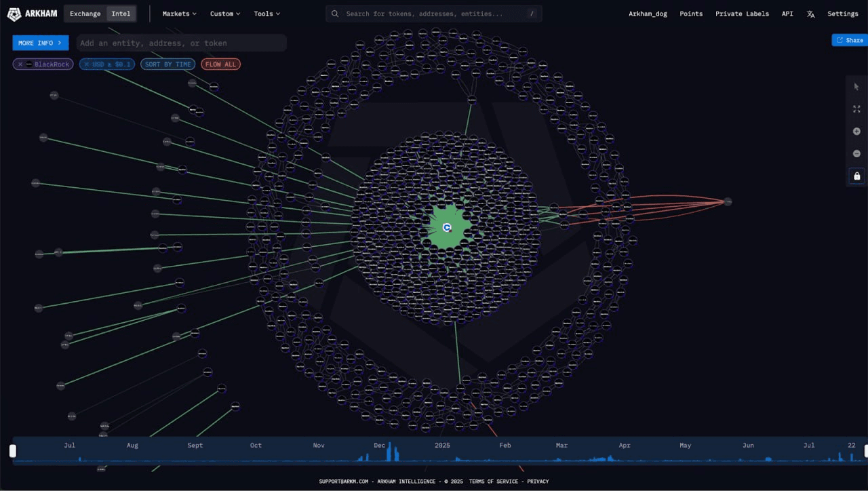Click the central hub node in the graph

pos(447,228)
